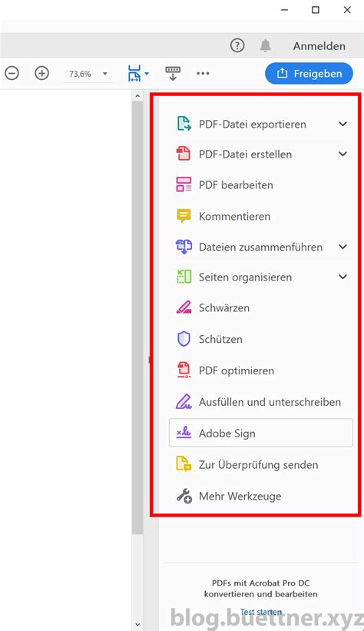The height and width of the screenshot is (631, 364).
Task: Click the notifications bell icon
Action: click(x=265, y=46)
